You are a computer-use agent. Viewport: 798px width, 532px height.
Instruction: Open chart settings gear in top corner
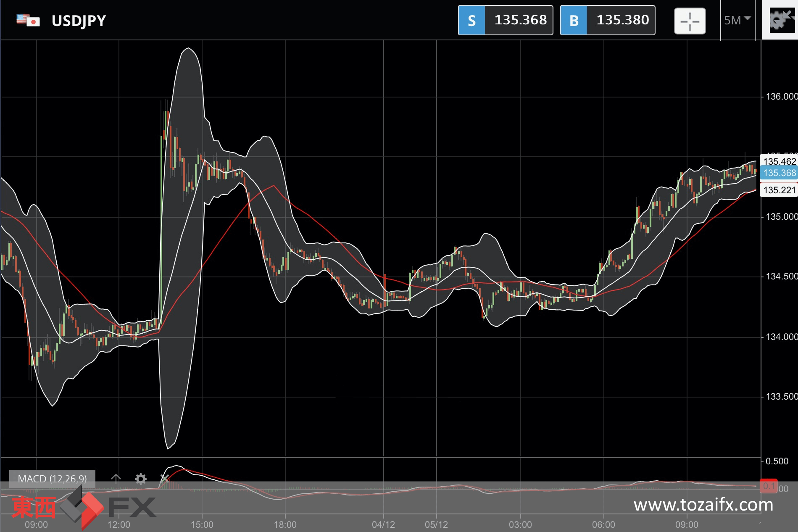pos(780,20)
